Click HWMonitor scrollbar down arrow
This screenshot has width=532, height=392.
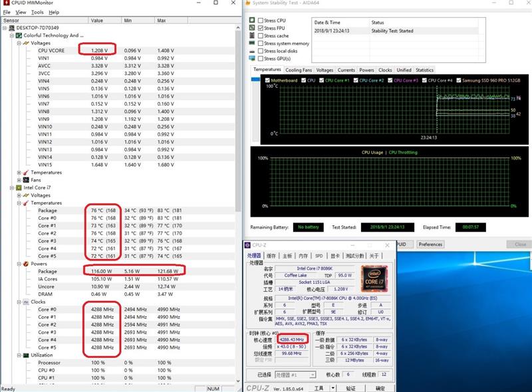[x=238, y=381]
